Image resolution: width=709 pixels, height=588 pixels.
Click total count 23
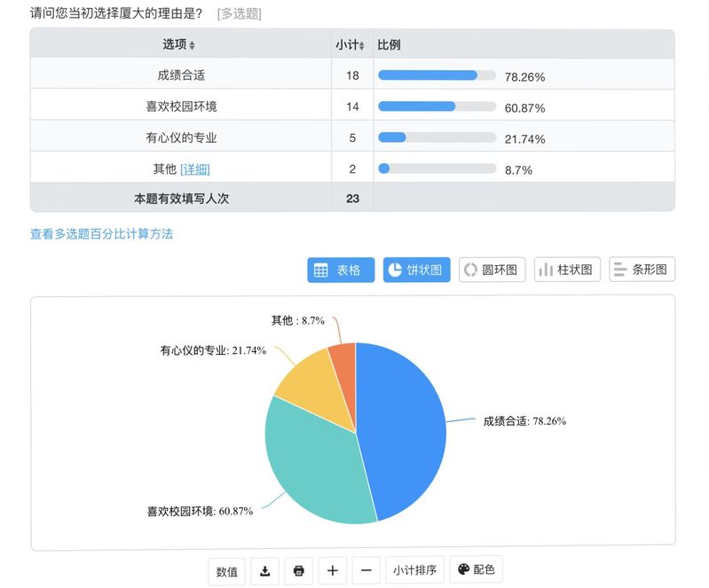(x=352, y=199)
